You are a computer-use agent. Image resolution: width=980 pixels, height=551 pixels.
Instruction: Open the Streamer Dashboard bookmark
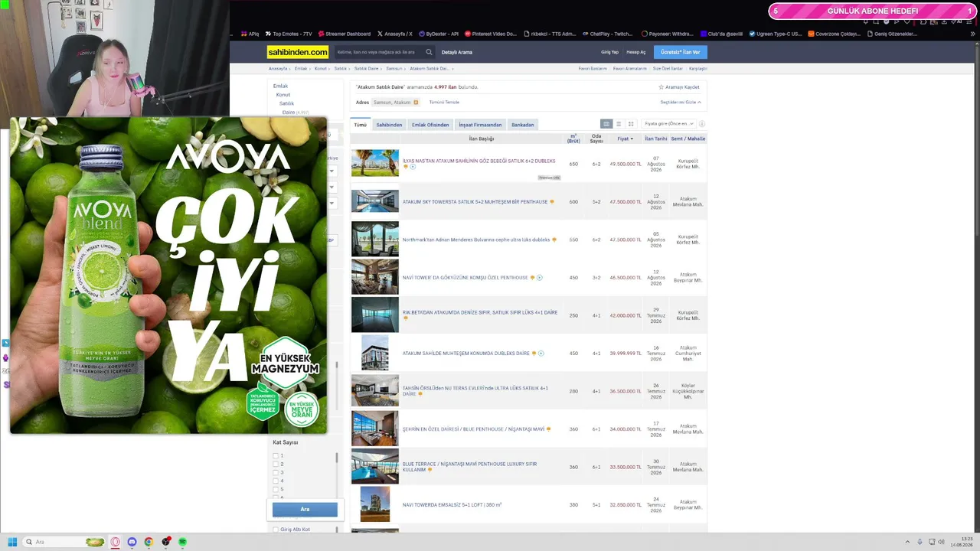(344, 34)
